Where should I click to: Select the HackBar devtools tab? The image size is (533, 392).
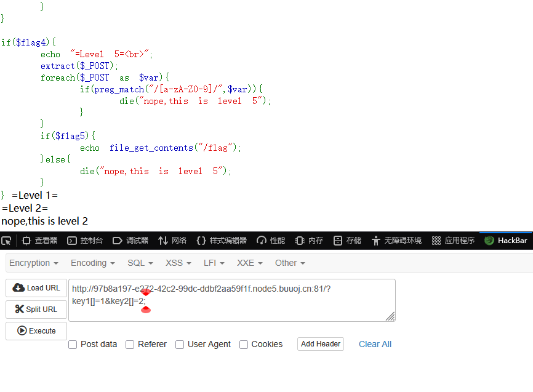coord(506,241)
